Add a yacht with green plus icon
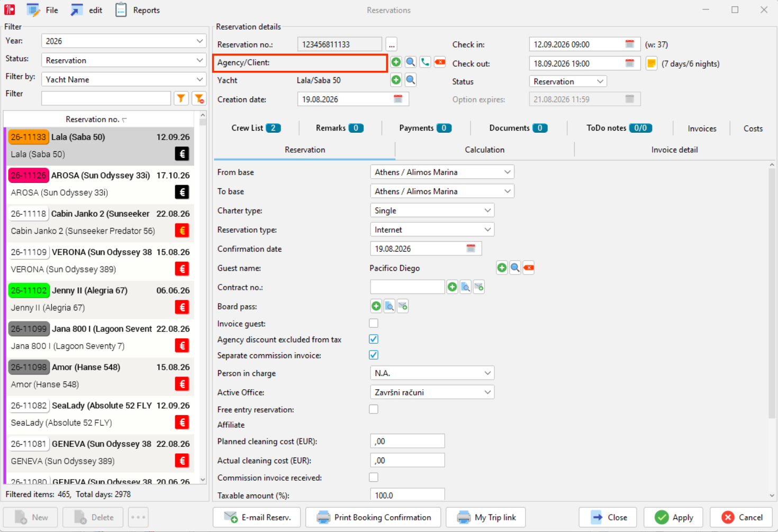Viewport: 778px width, 532px height. point(396,80)
